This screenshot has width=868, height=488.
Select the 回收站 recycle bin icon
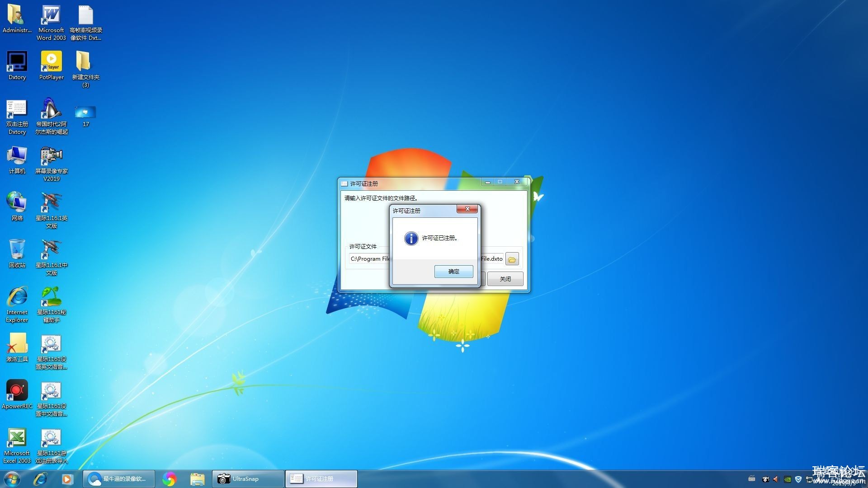[17, 253]
